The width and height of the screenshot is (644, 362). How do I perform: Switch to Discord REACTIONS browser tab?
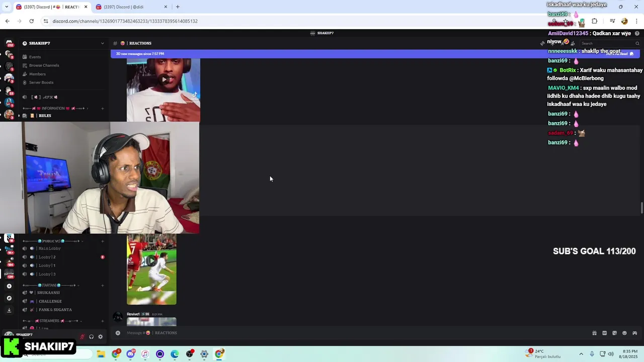point(51,7)
